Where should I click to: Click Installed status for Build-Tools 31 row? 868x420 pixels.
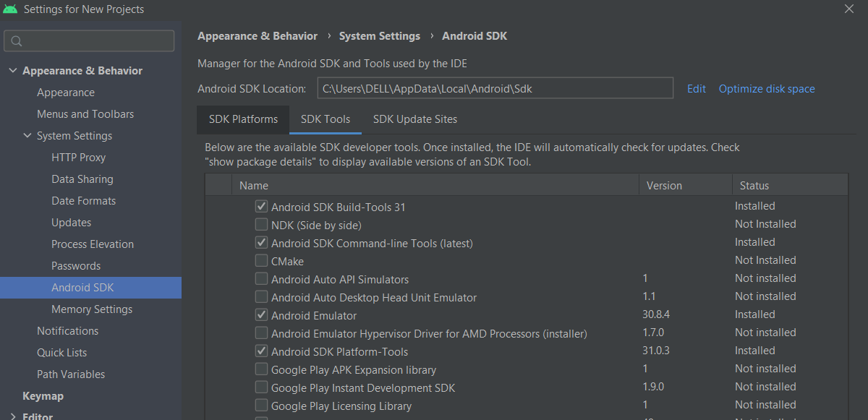tap(755, 206)
